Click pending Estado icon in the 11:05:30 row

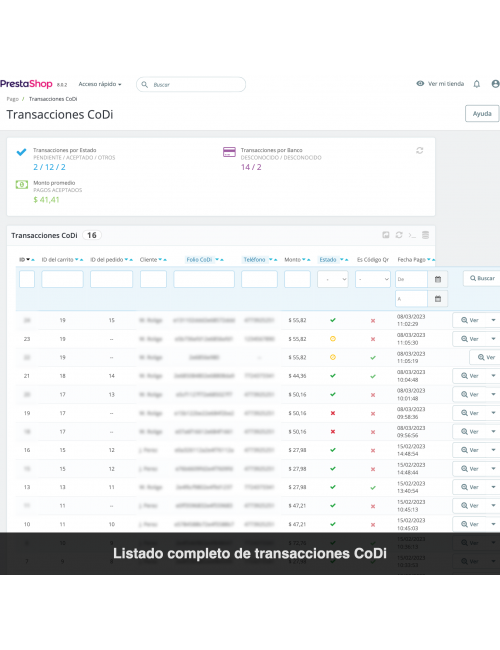click(333, 339)
